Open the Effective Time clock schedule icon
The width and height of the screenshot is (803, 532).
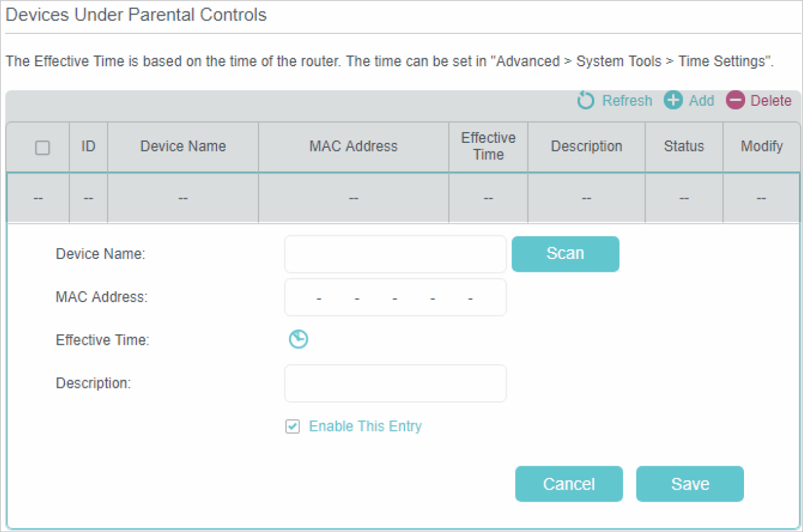pyautogui.click(x=298, y=340)
